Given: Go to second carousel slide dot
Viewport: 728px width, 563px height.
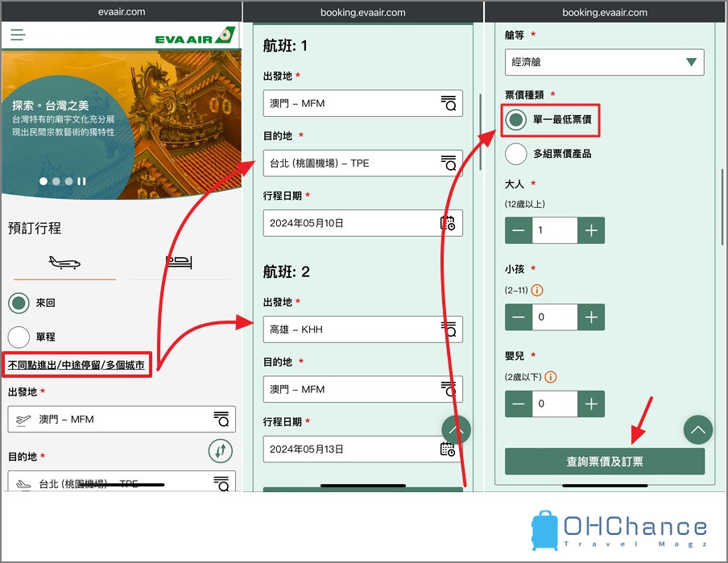Looking at the screenshot, I should [56, 181].
